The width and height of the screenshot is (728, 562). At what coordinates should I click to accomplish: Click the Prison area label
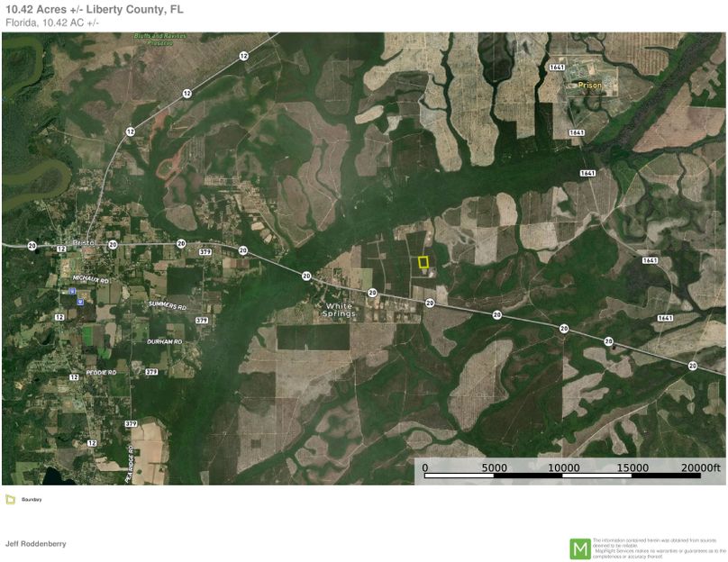tap(589, 86)
